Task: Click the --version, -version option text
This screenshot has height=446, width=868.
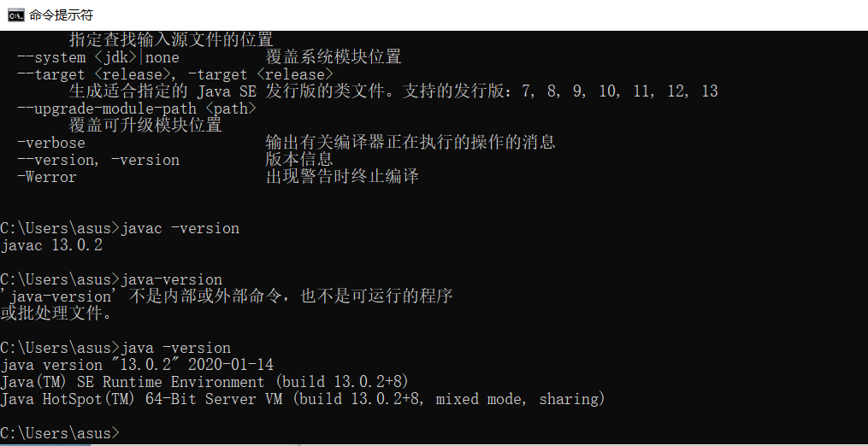Action: 98,160
